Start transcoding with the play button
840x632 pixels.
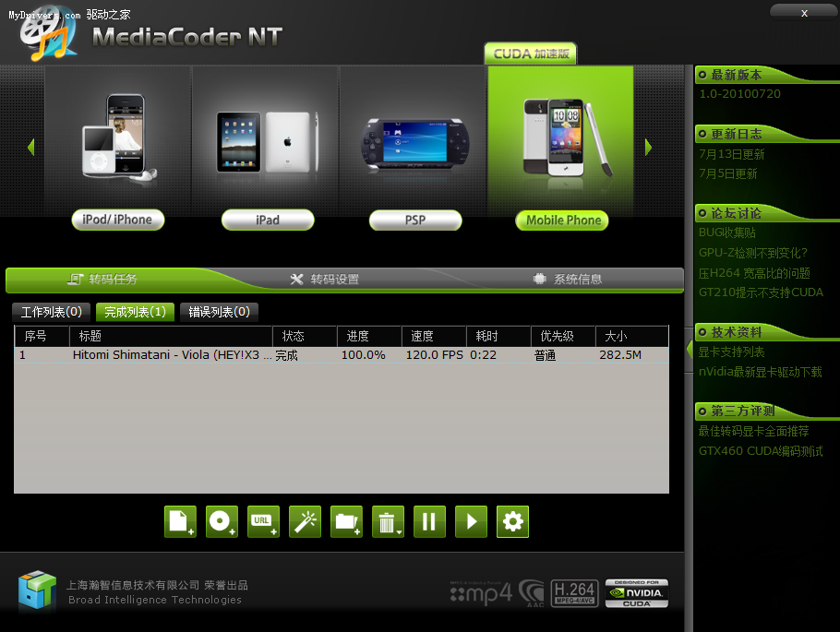471,521
